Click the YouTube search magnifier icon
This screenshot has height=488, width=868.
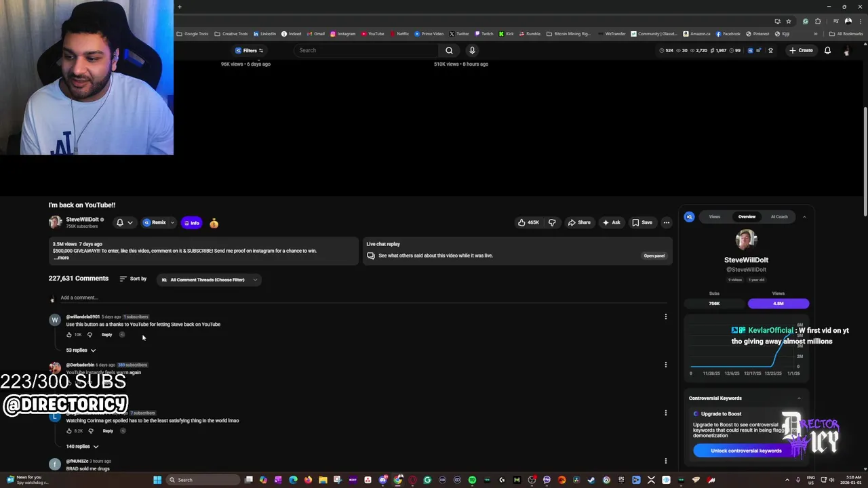(449, 50)
